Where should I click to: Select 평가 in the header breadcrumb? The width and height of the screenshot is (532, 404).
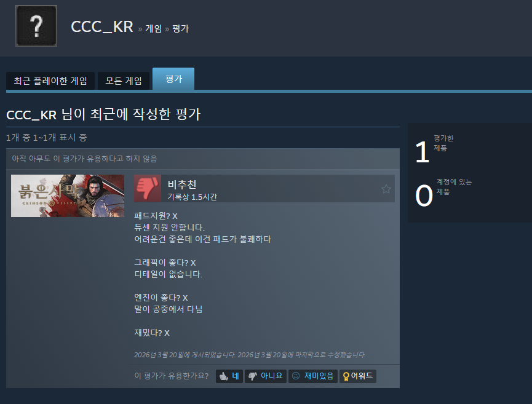180,28
